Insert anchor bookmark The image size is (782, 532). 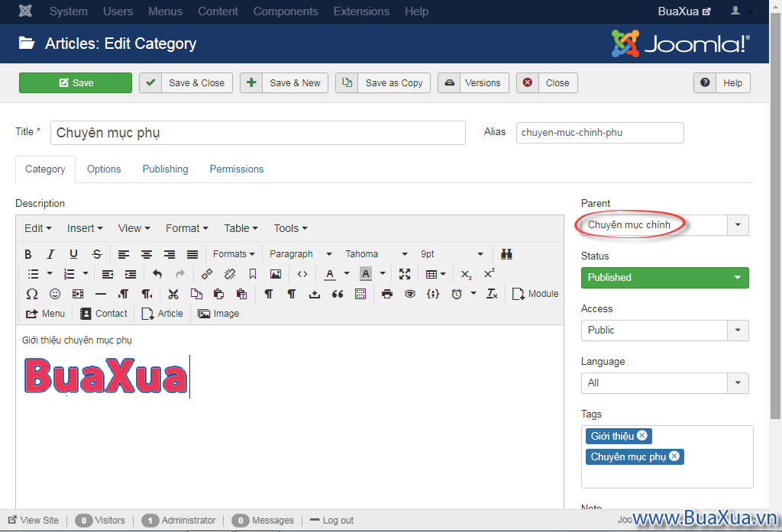(252, 274)
